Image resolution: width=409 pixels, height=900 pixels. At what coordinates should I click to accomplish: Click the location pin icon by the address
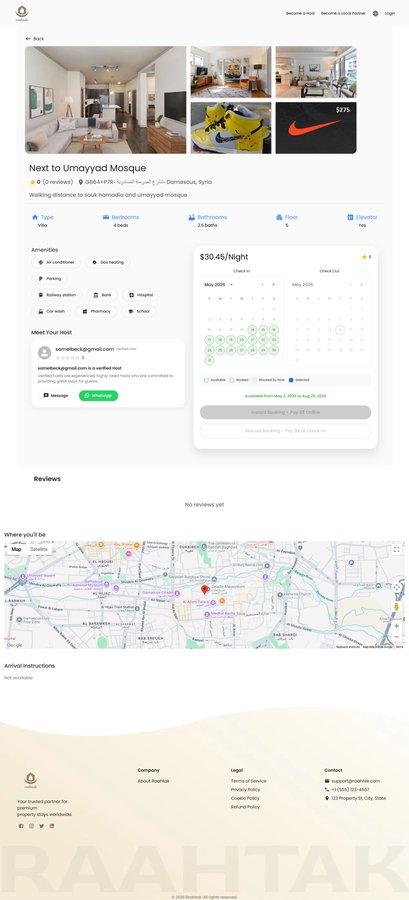coord(81,182)
